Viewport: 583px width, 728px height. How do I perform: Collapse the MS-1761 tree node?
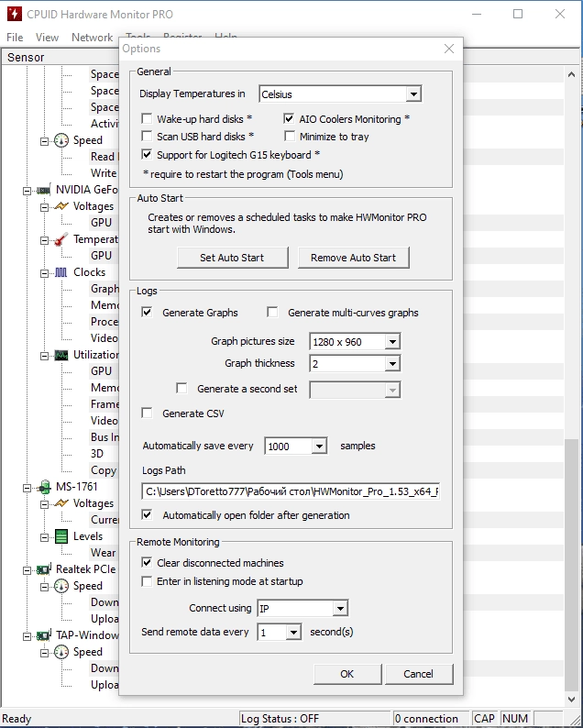[x=27, y=488]
